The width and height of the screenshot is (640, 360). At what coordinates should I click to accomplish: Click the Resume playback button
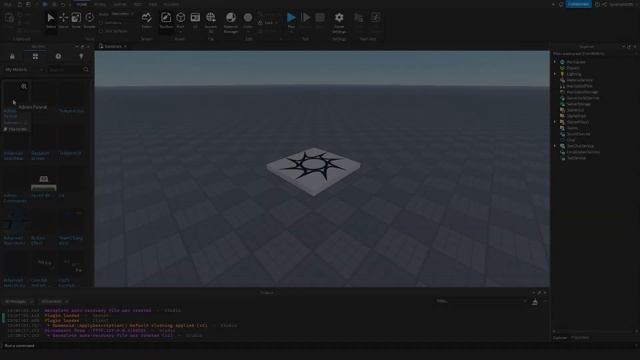click(x=305, y=18)
